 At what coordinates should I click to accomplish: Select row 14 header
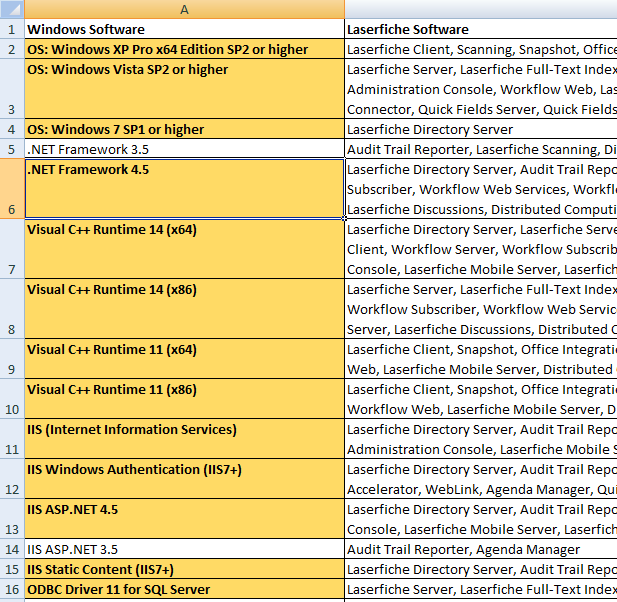pos(12,549)
